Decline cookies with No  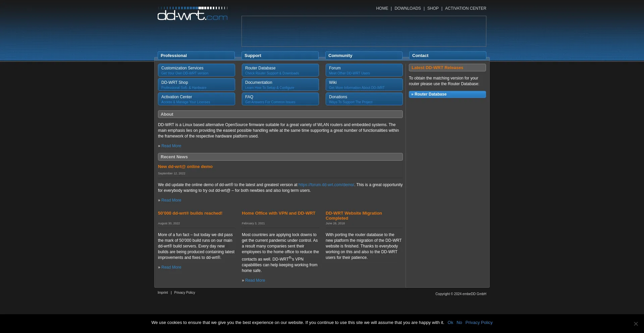(459, 323)
